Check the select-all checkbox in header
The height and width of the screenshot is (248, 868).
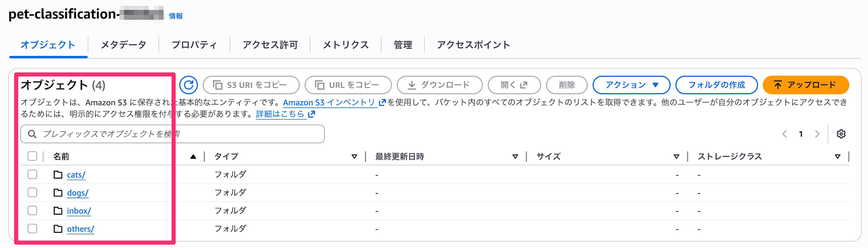tap(32, 156)
